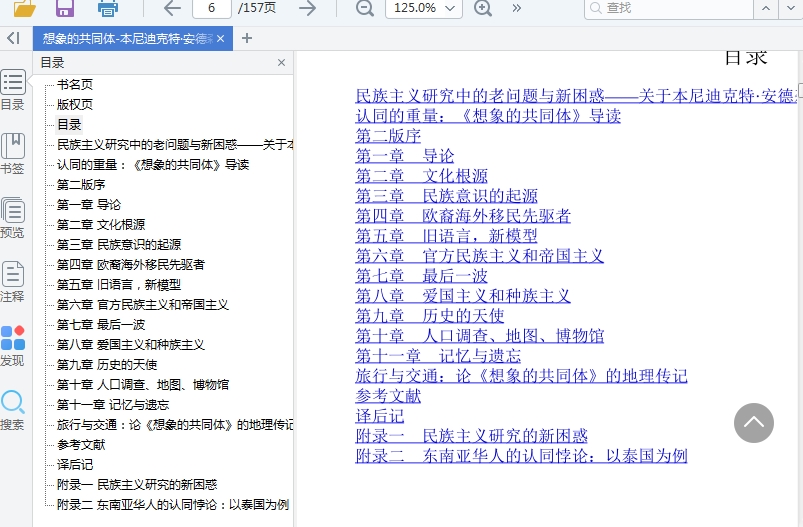803x527 pixels.
Task: Select 第九章 历史的天使 in the outline tree
Action: click(107, 364)
